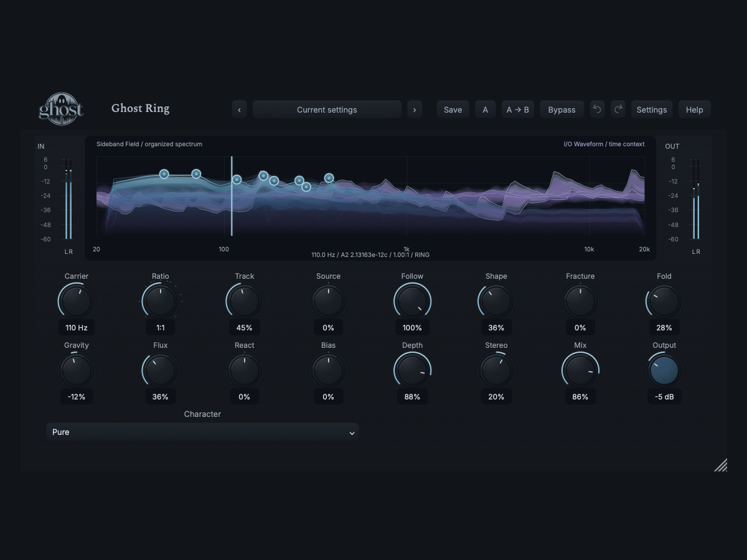Viewport: 747px width, 560px height.
Task: Click the Carrier value field 110 Hz
Action: (77, 327)
